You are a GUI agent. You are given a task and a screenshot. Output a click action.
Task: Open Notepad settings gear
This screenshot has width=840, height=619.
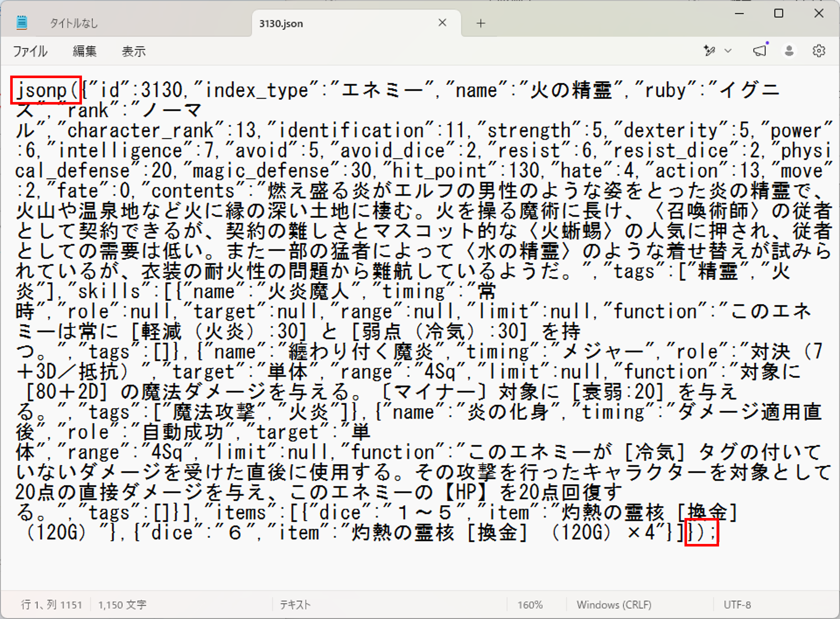coord(819,51)
